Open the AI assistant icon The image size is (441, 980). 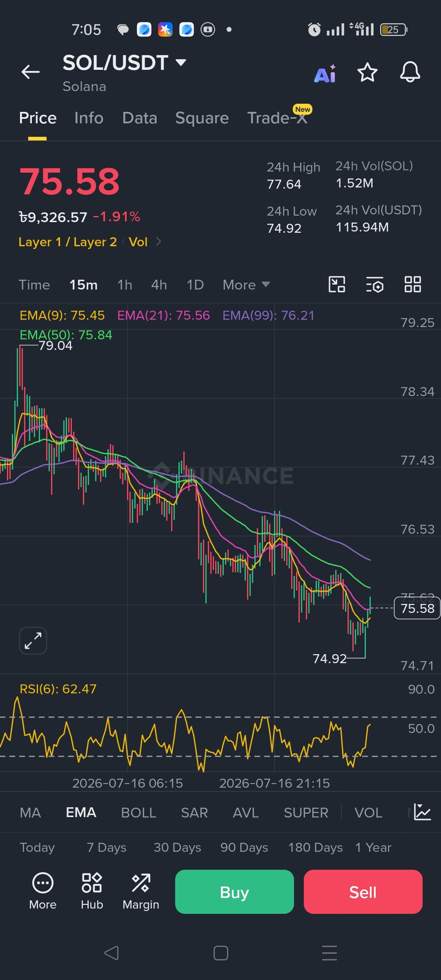[325, 73]
